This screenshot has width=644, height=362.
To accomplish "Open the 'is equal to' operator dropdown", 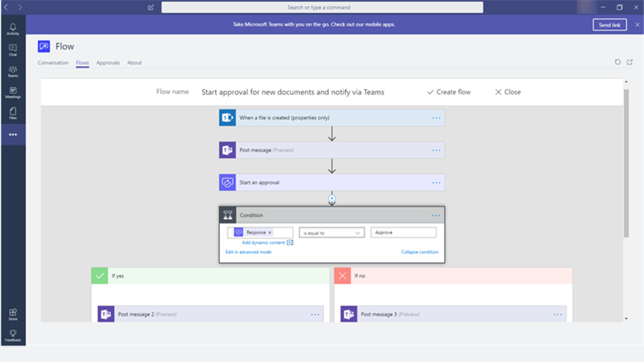I will coord(332,233).
